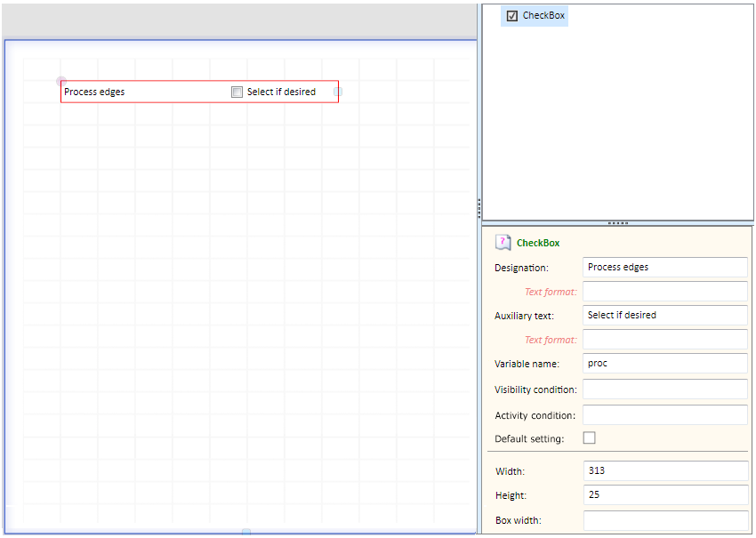The width and height of the screenshot is (756, 538).
Task: Click the Text format field below Designation
Action: tap(665, 291)
